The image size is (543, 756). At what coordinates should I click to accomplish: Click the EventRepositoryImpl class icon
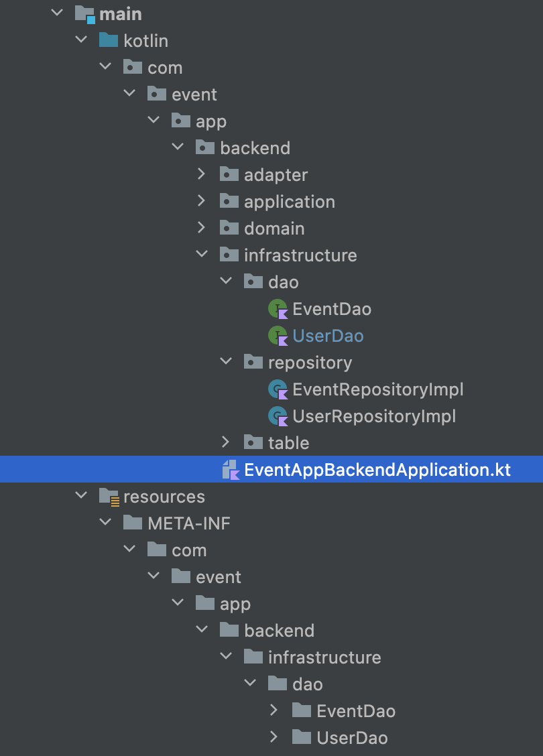tap(278, 389)
